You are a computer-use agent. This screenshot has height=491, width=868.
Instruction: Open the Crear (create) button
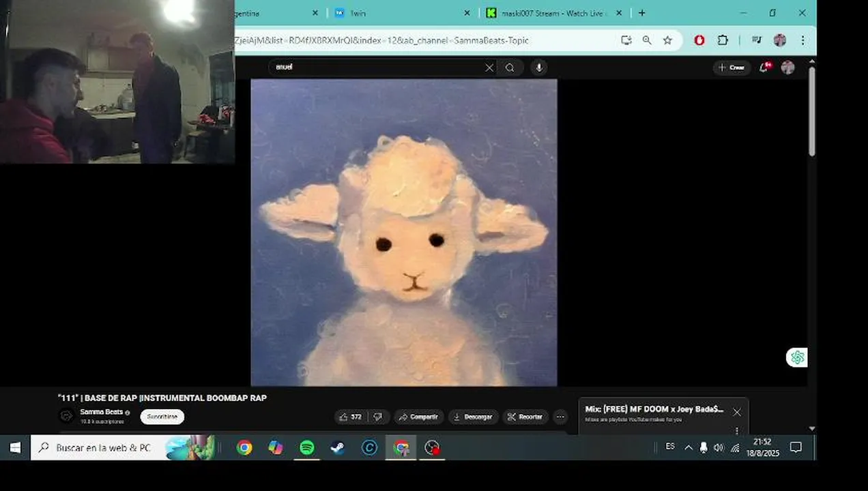coord(732,68)
